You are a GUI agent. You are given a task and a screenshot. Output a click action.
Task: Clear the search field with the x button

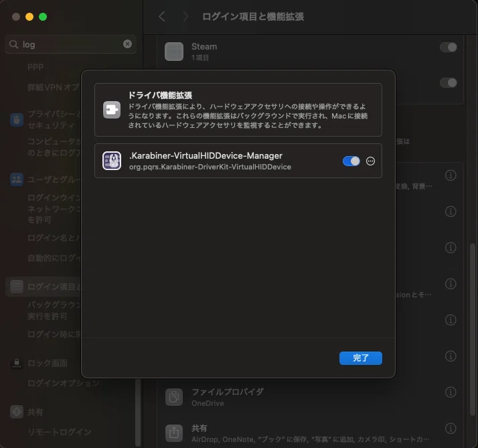(127, 44)
